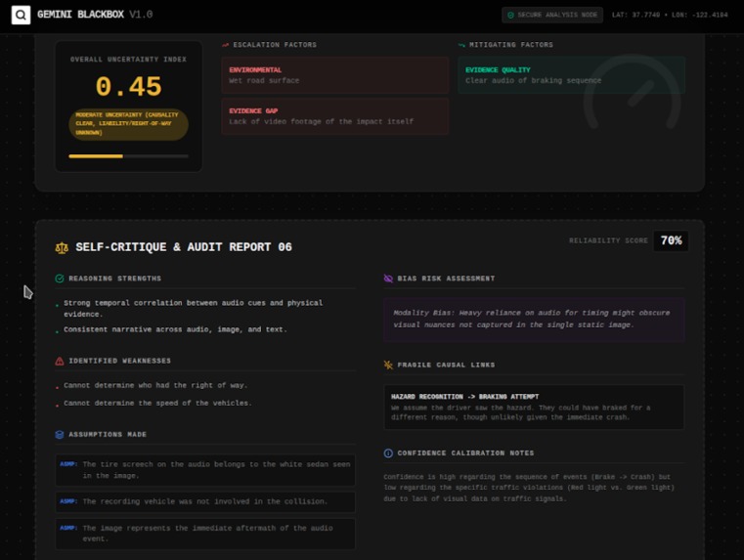This screenshot has height=560, width=744.
Task: Click the 0.45 uncertainty index value
Action: coord(129,87)
